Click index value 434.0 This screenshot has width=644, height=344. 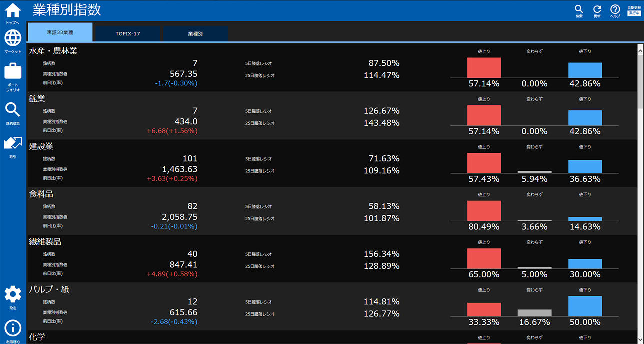coord(186,121)
